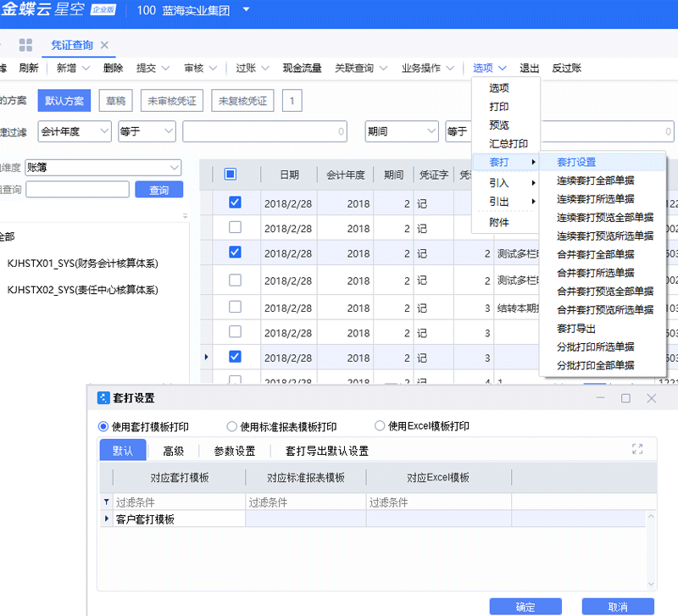Viewport: 678px width, 616px height.
Task: Expand the 审核 toolbar dropdown
Action: pyautogui.click(x=214, y=69)
